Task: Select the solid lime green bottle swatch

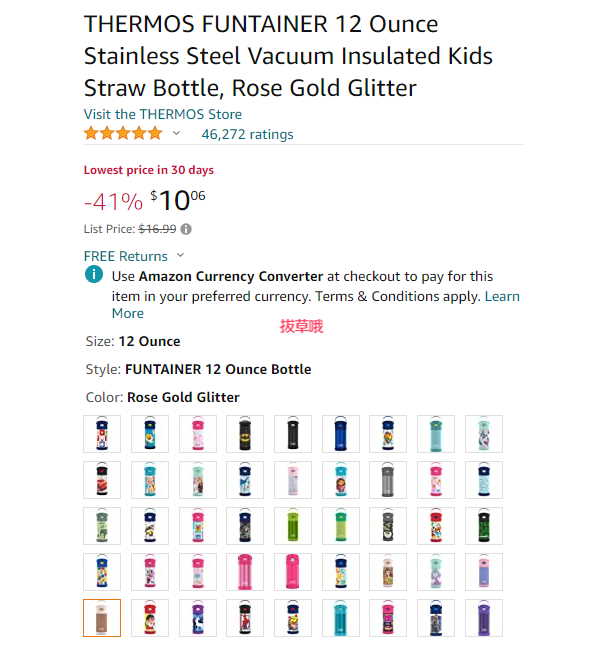Action: click(x=293, y=526)
